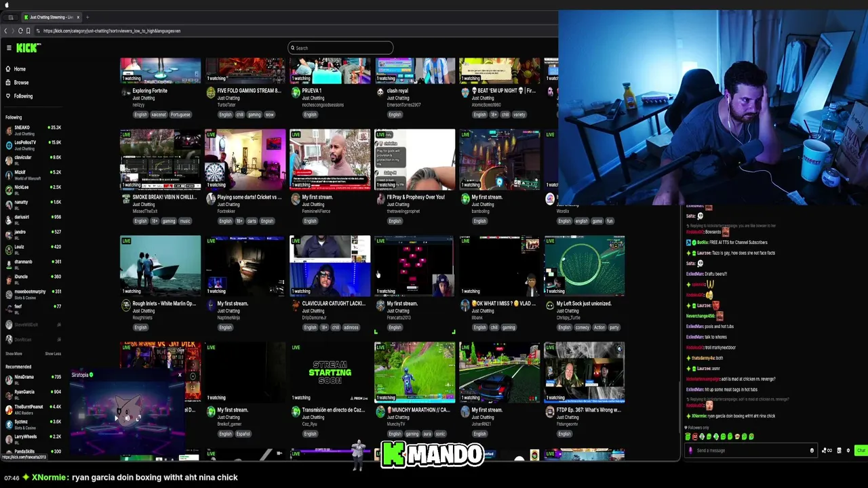Go to Home in Kick sidebar
The height and width of the screenshot is (488, 868).
(16, 69)
